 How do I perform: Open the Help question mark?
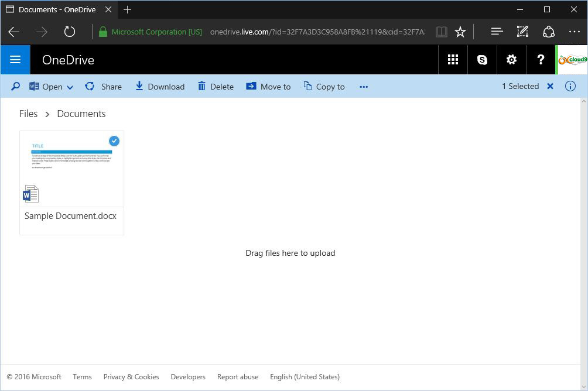coord(541,60)
